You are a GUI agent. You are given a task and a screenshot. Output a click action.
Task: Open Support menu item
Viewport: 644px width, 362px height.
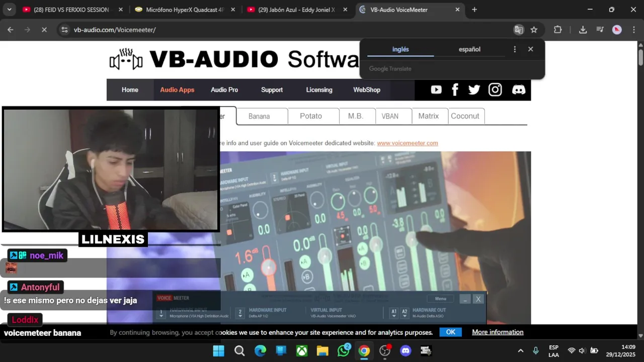(272, 89)
